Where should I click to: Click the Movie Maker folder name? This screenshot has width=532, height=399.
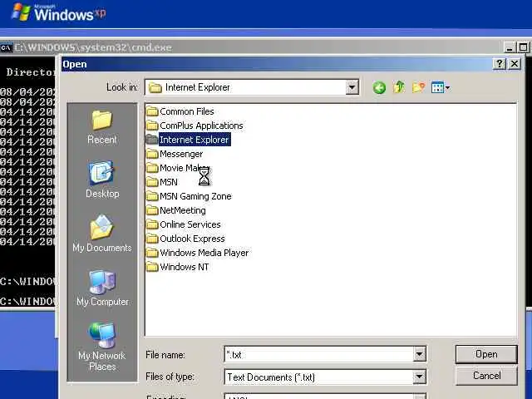185,168
